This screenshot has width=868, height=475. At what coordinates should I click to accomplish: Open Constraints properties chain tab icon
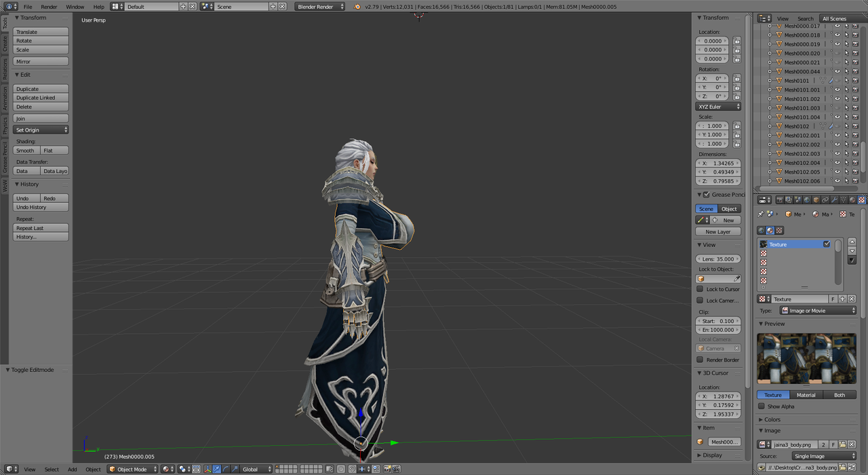click(x=825, y=199)
